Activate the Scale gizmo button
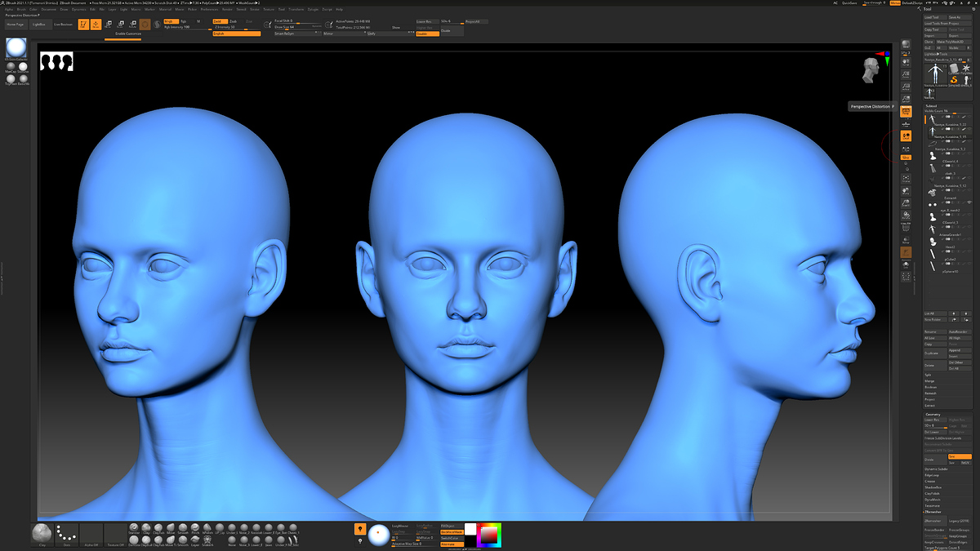Screen dimensions: 980x551 coord(120,24)
